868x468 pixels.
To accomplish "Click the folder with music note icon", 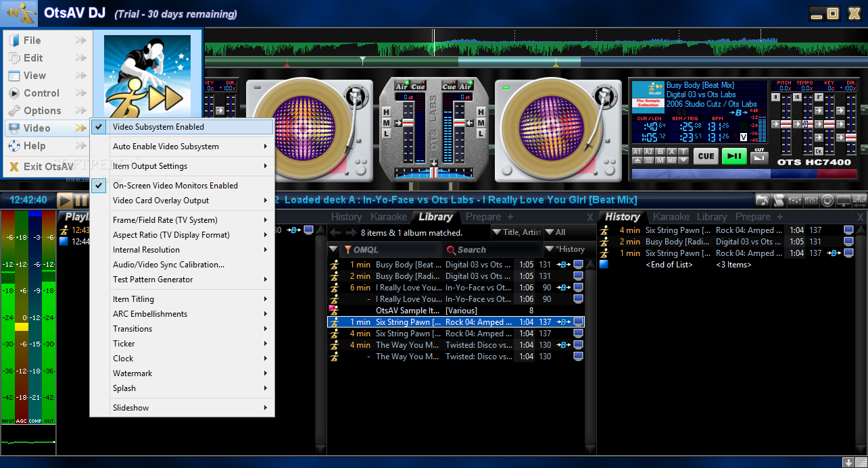I will coord(763,201).
